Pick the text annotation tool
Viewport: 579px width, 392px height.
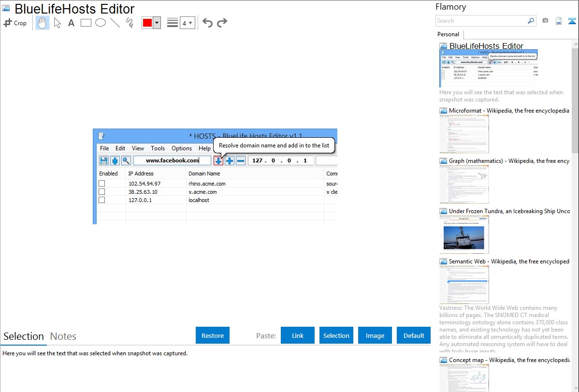pos(71,23)
